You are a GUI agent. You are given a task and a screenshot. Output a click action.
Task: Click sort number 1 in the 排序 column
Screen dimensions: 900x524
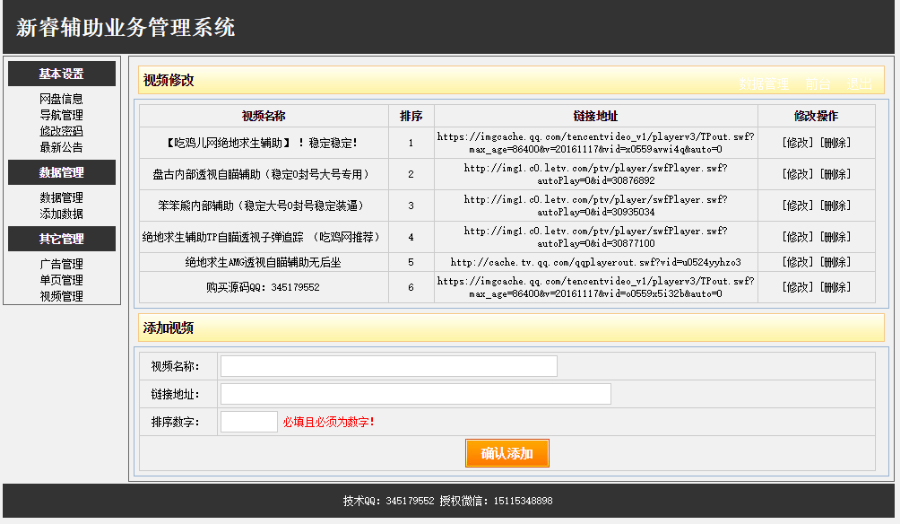[411, 143]
